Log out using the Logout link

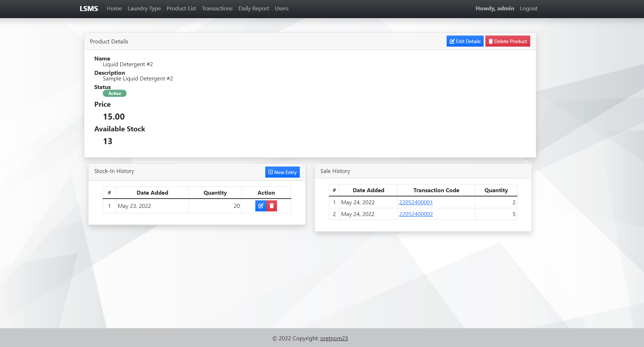[x=529, y=9]
